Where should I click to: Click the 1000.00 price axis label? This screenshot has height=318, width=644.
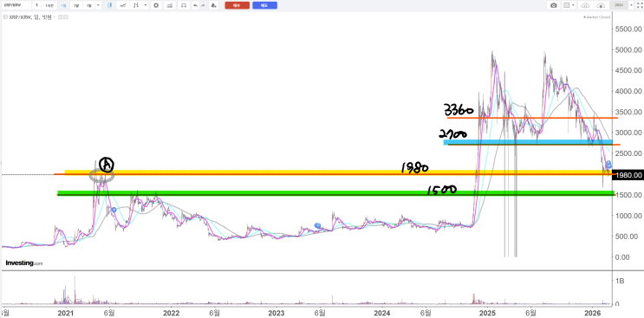coord(628,216)
